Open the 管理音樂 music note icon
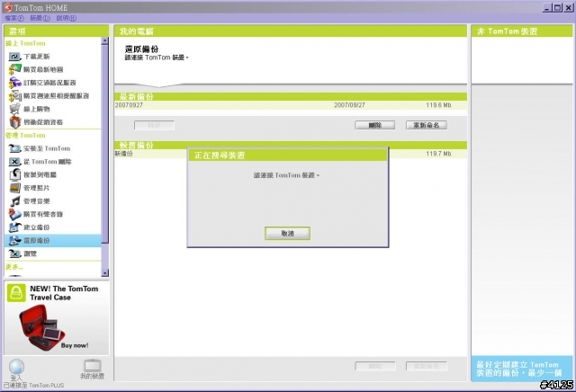576x392 pixels. coord(14,201)
